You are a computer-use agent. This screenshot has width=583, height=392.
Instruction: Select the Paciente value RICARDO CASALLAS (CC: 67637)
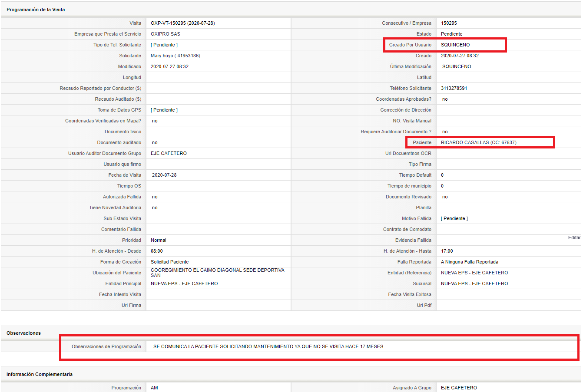(x=479, y=142)
